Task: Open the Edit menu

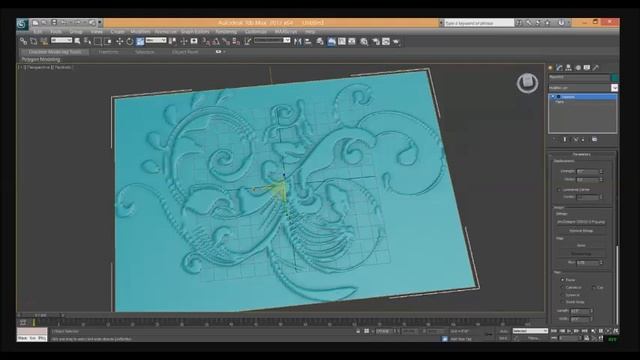Action: tap(38, 31)
